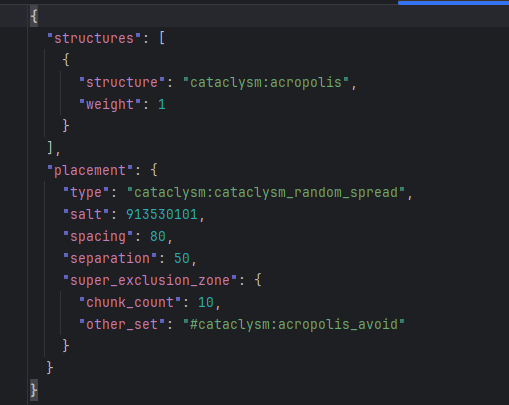Click the "weight" key

point(110,104)
